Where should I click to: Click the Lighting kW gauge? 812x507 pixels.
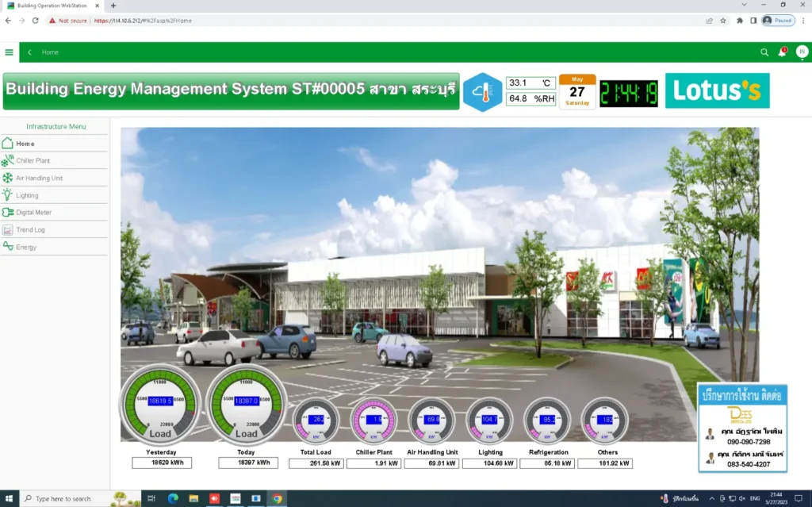point(490,421)
